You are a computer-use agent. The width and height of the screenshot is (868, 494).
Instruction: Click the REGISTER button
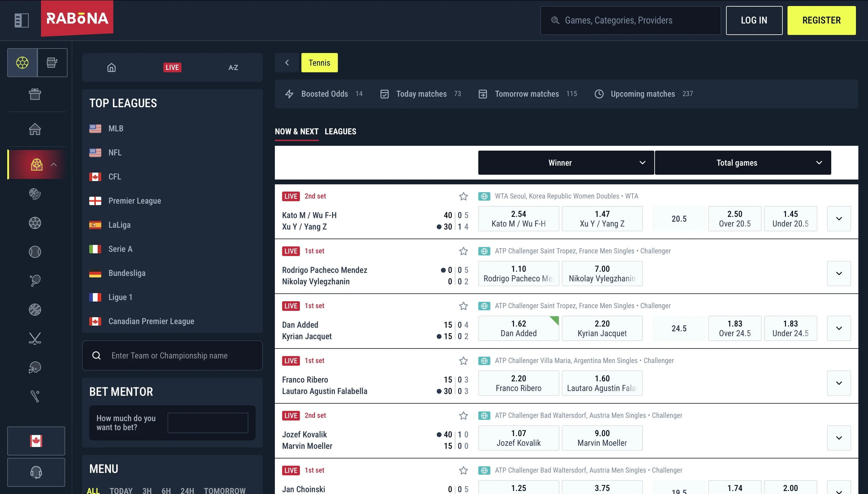[x=822, y=20]
